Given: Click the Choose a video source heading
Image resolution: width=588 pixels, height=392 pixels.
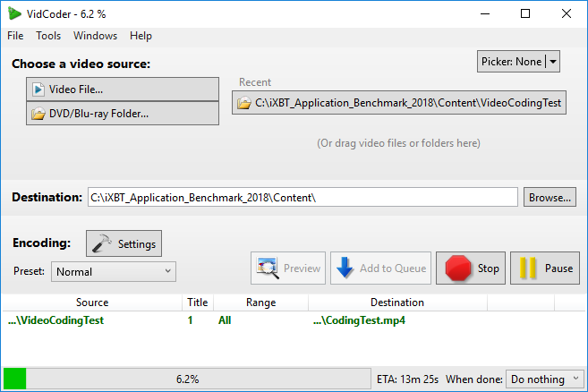Looking at the screenshot, I should [x=81, y=64].
